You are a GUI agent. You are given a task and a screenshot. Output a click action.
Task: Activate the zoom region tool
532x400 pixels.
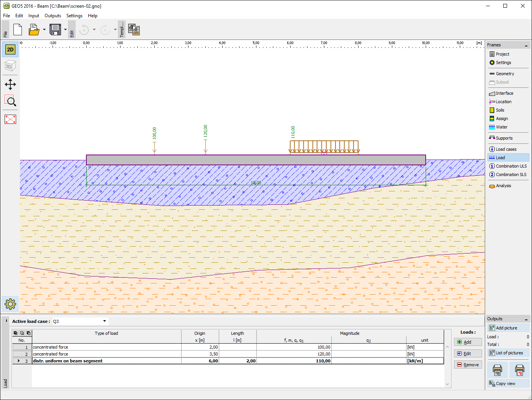tap(10, 101)
